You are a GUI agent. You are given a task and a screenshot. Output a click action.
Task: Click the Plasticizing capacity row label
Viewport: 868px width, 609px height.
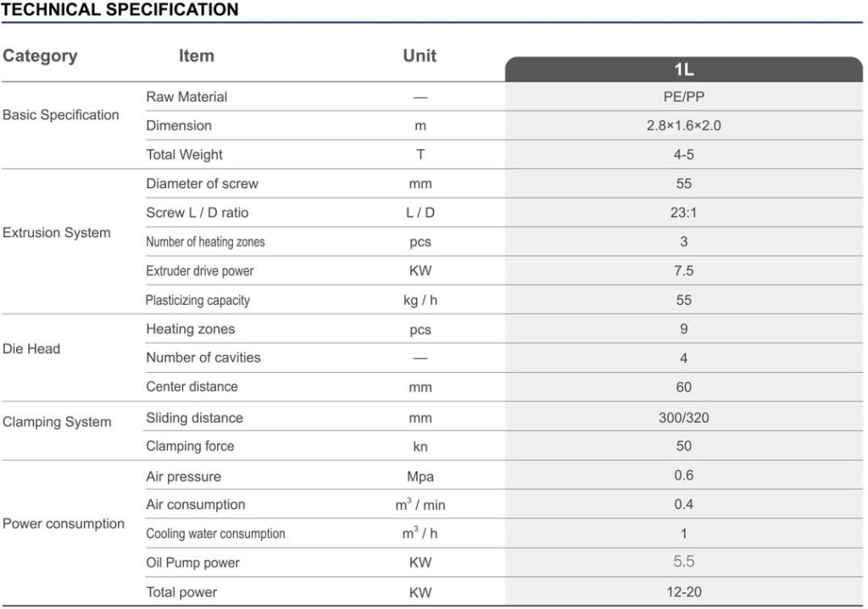198,300
